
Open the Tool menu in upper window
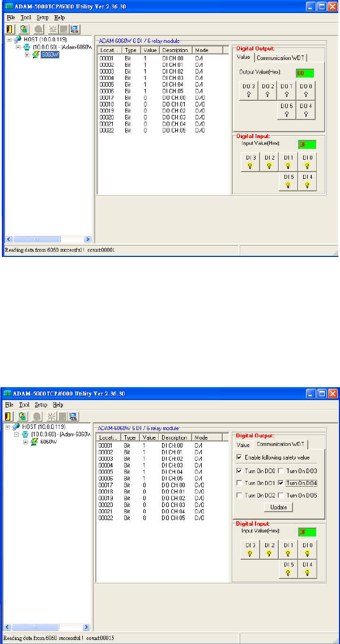[26, 18]
